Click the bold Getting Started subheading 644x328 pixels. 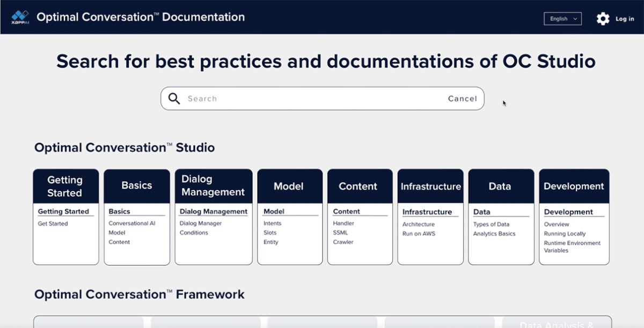click(x=63, y=212)
